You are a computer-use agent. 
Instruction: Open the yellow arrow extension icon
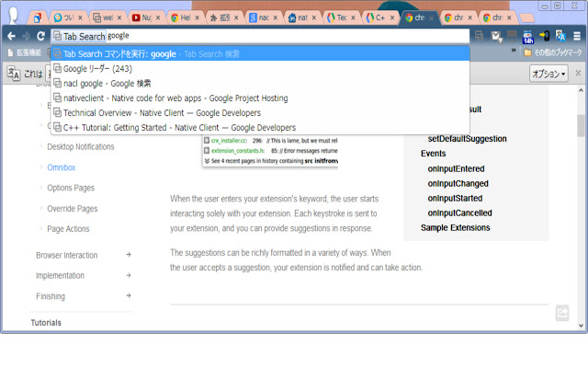(x=545, y=36)
